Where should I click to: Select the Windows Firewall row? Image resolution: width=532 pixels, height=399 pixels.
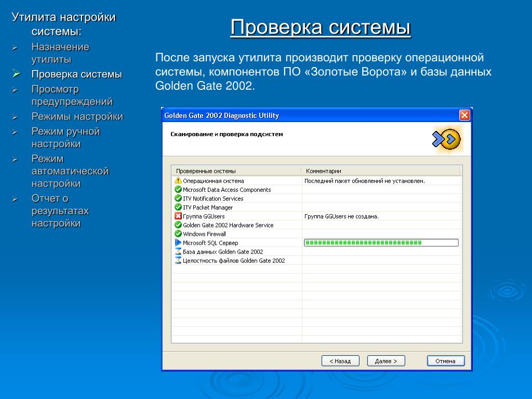[x=204, y=234]
